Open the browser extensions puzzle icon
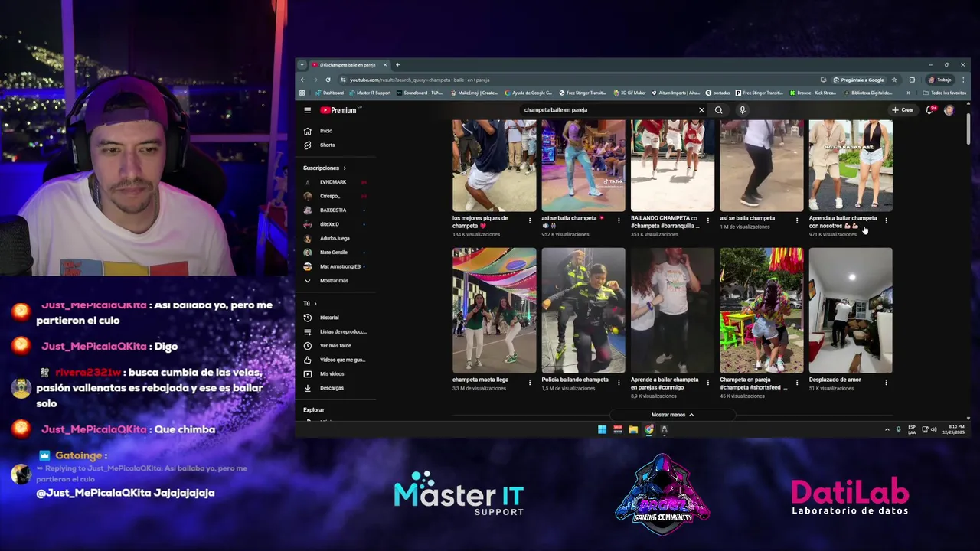Screen dimensions: 980x551 912,80
